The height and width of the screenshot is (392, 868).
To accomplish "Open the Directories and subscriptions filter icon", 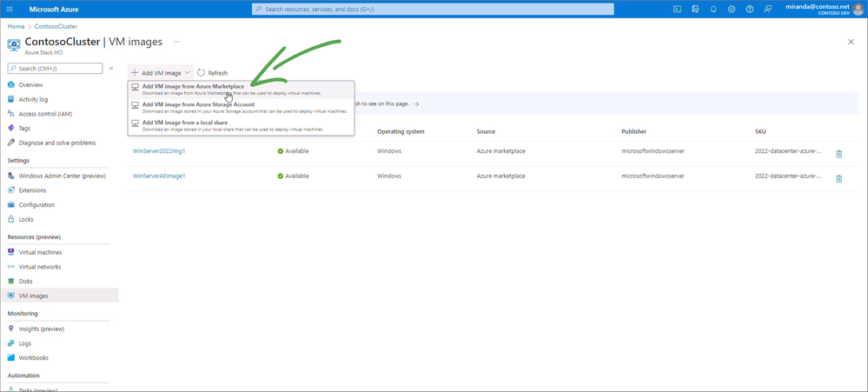I will pos(695,9).
